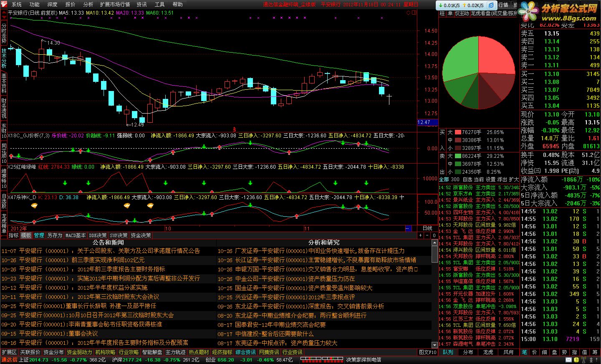601x364 pixels.
Task: Click the mail envelope icon in status bar
Action: click(568, 360)
